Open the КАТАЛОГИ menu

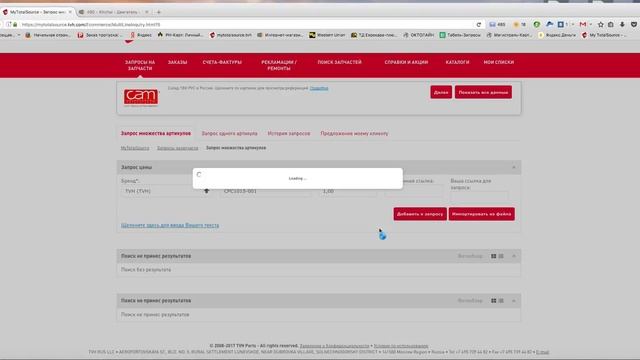[457, 62]
